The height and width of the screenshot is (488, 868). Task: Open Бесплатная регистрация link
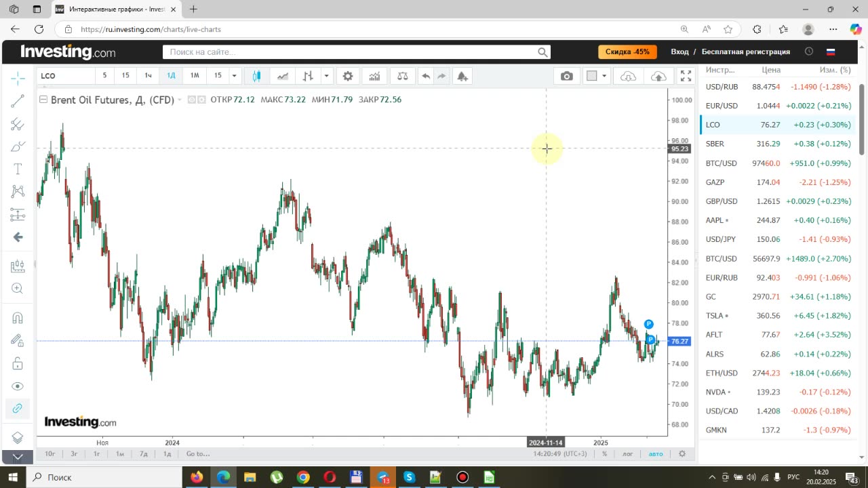click(745, 52)
